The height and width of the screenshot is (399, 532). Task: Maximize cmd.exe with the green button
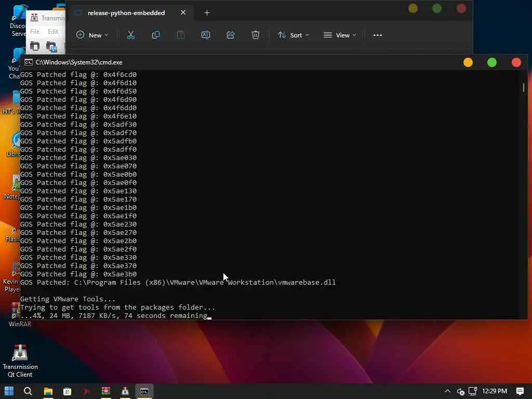click(492, 62)
